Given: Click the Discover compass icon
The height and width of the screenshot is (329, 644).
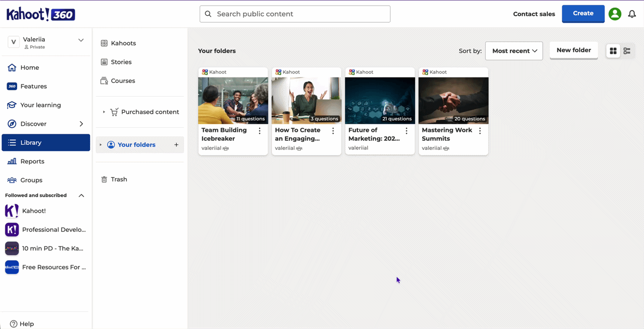Looking at the screenshot, I should 12,124.
